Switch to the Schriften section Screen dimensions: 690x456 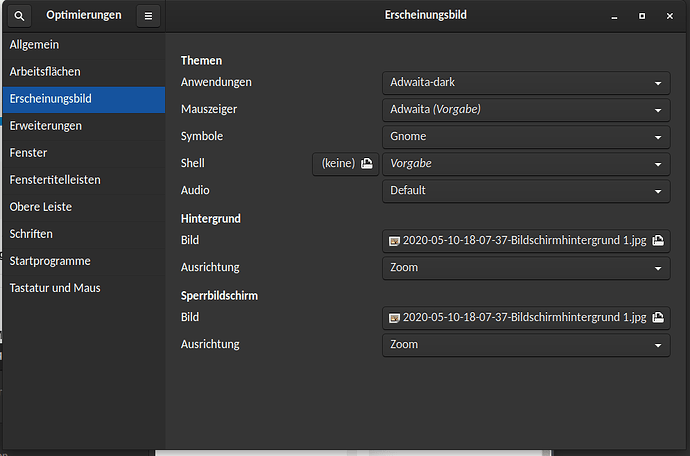coord(31,234)
